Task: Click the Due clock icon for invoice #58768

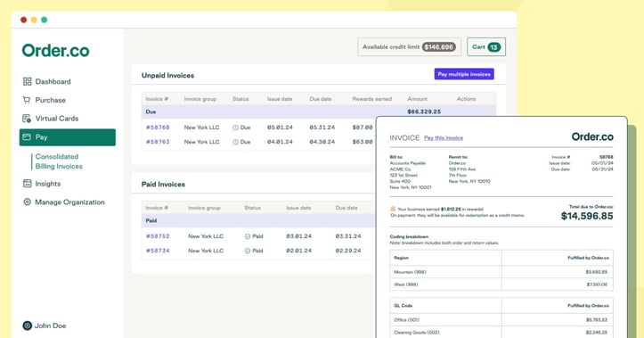Action: [x=235, y=128]
